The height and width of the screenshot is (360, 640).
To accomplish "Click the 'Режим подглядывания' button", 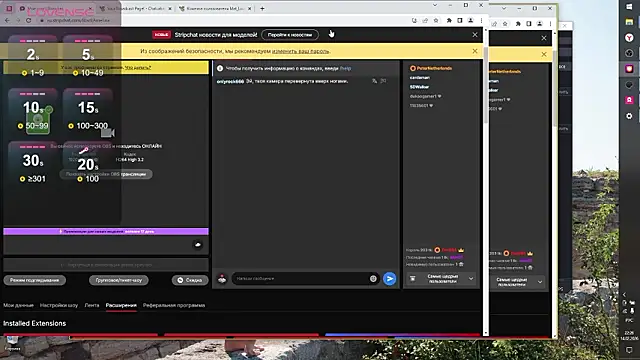I will click(x=35, y=280).
